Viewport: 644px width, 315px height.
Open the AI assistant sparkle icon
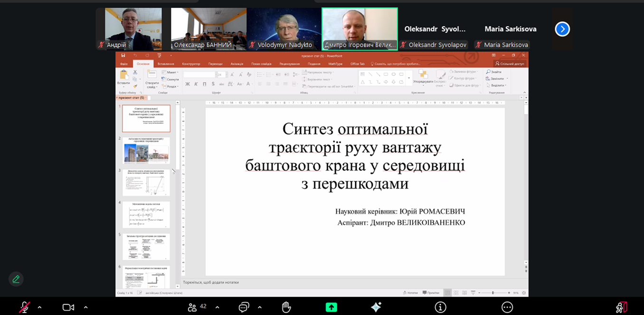point(376,307)
